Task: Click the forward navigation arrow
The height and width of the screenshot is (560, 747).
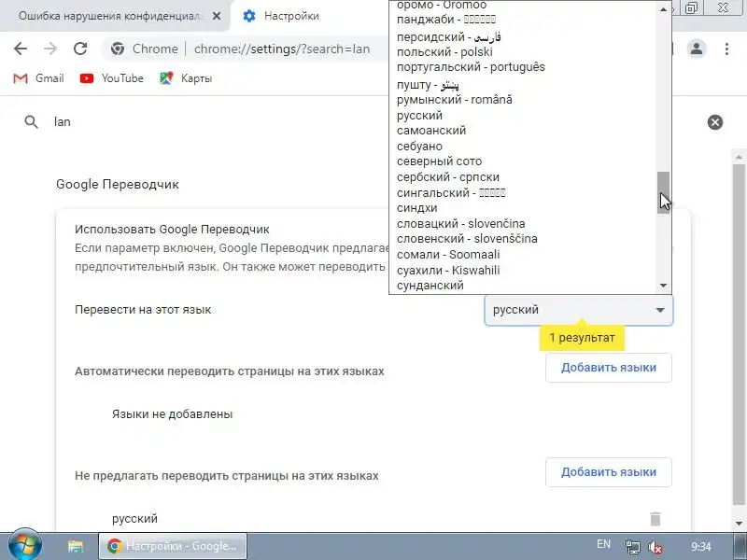Action: click(50, 49)
